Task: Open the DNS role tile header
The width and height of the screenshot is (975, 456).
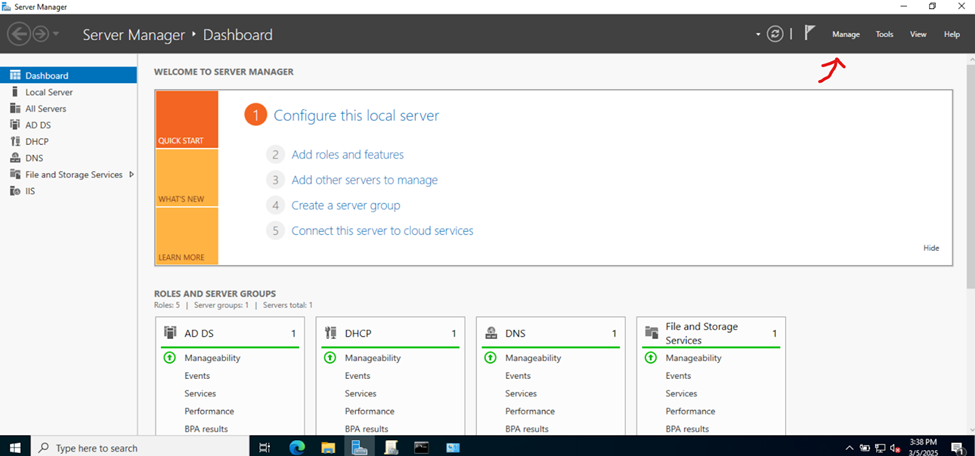Action: click(x=551, y=333)
